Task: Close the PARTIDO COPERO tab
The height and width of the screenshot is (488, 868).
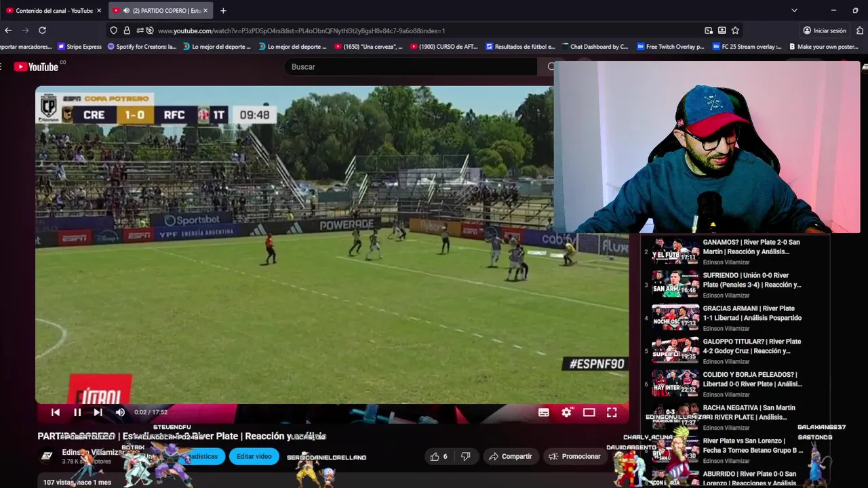Action: (205, 10)
